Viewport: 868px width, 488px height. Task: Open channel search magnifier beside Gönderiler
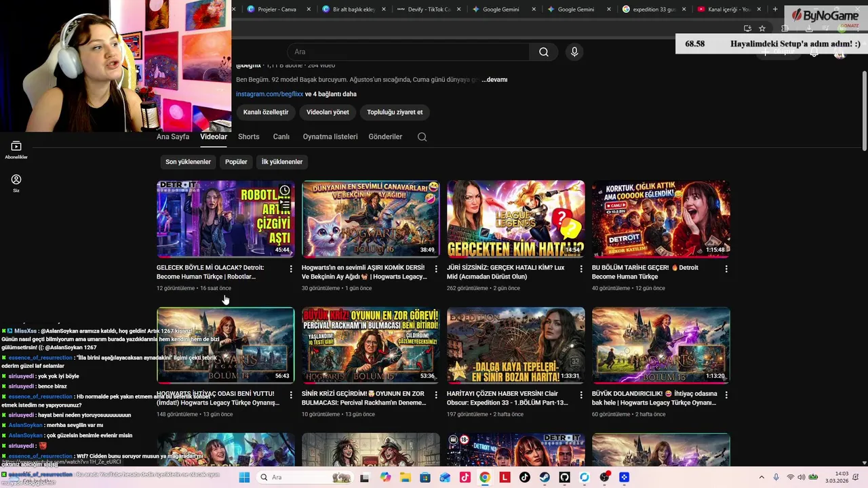point(422,137)
